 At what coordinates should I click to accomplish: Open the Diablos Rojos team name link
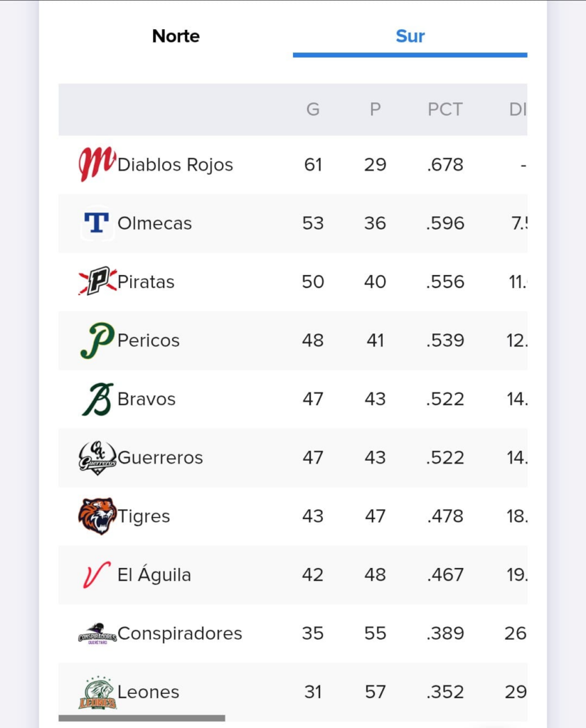pos(175,165)
